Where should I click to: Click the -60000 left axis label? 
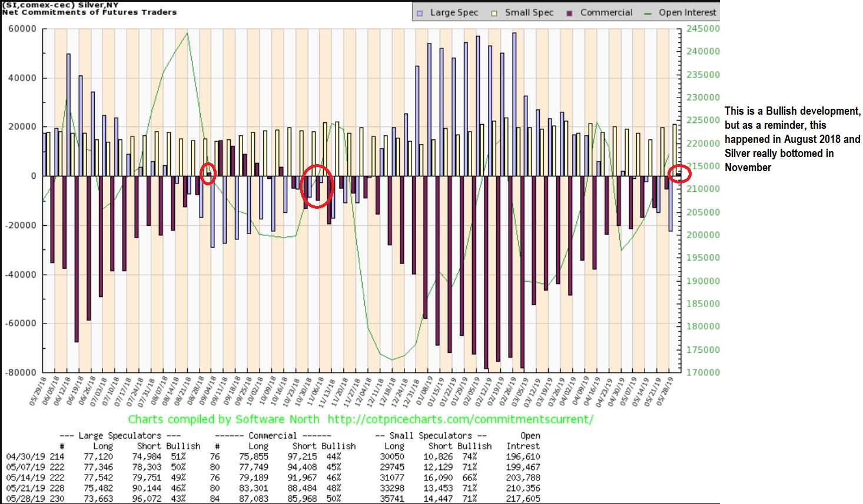[x=21, y=323]
